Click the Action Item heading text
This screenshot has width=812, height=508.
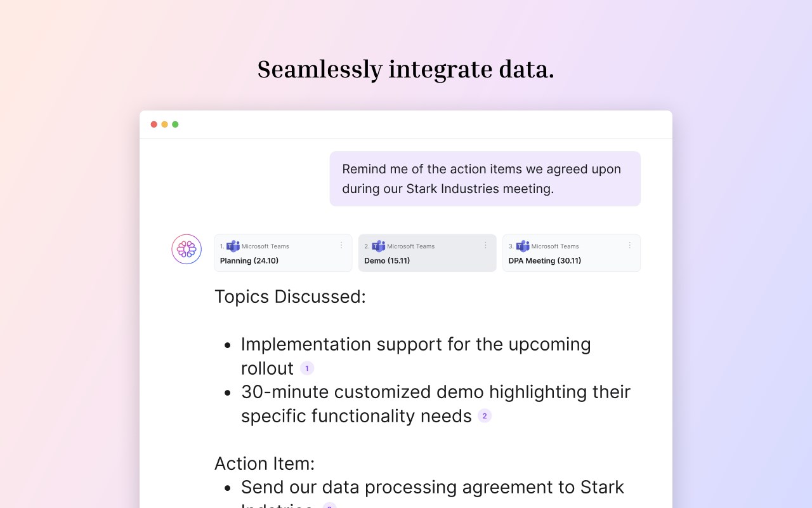(x=265, y=464)
